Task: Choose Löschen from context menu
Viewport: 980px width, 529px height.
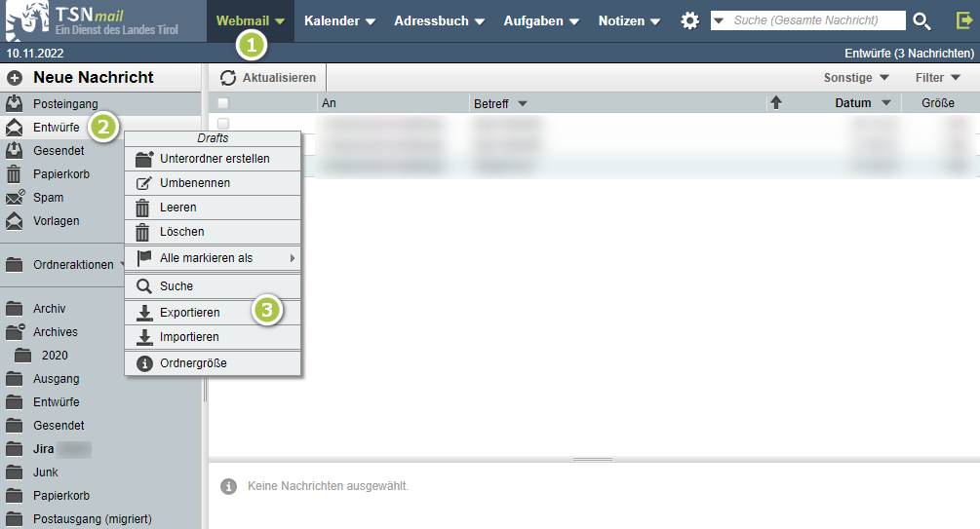Action: click(213, 232)
